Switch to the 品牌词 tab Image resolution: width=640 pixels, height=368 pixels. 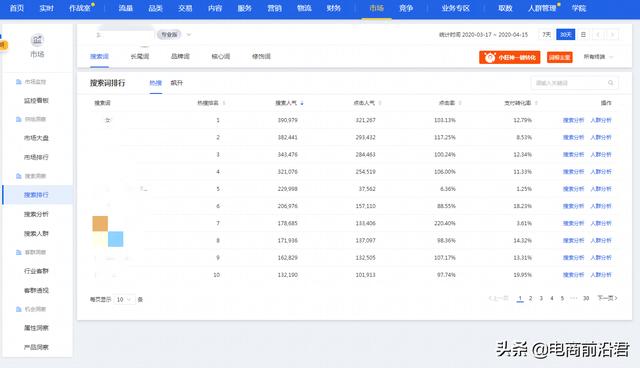[180, 56]
